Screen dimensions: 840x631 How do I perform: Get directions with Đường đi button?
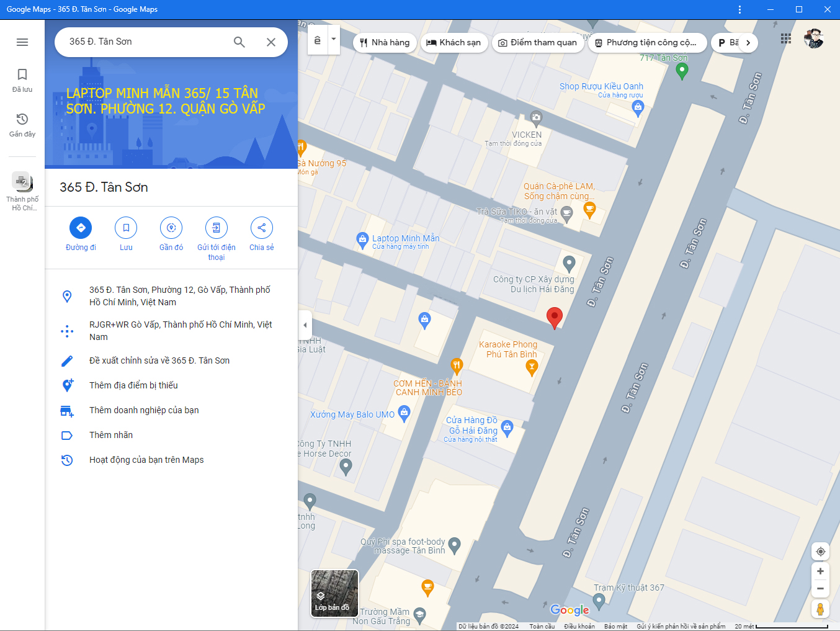pos(81,234)
